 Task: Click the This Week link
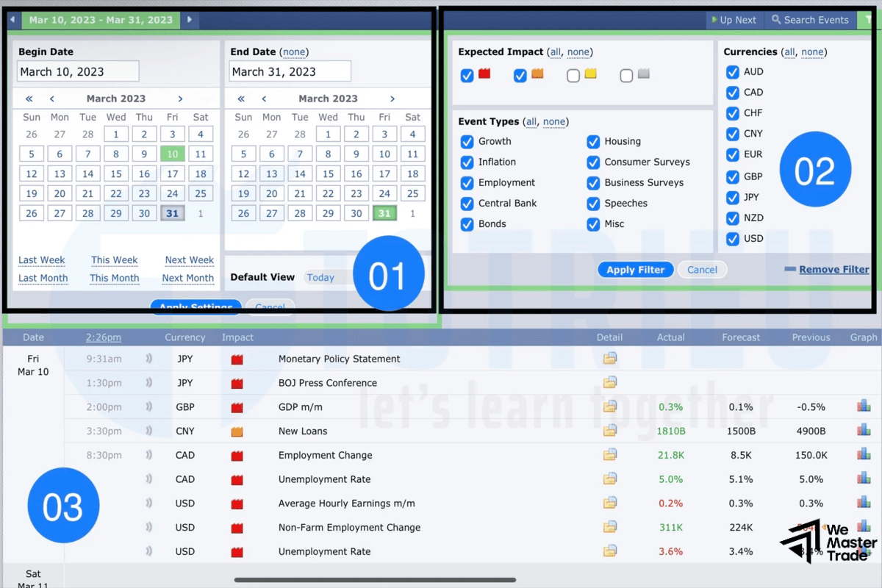pyautogui.click(x=114, y=259)
